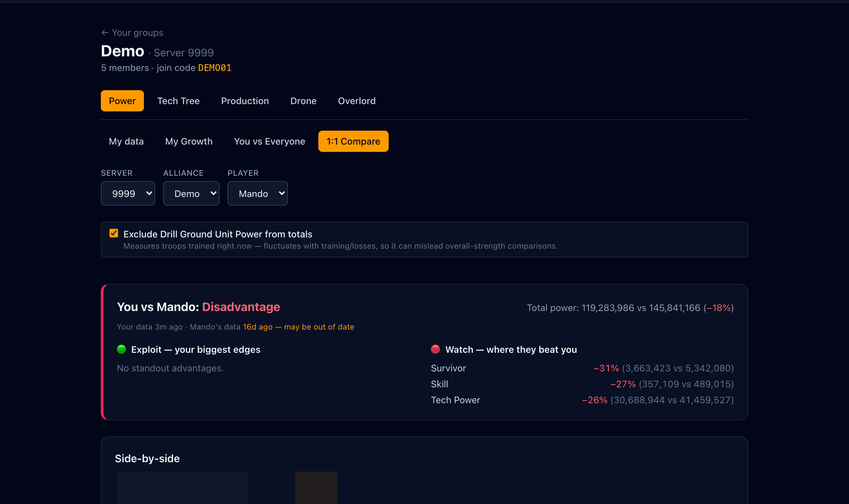The height and width of the screenshot is (504, 849).
Task: Switch to the Production tab
Action: [x=245, y=101]
